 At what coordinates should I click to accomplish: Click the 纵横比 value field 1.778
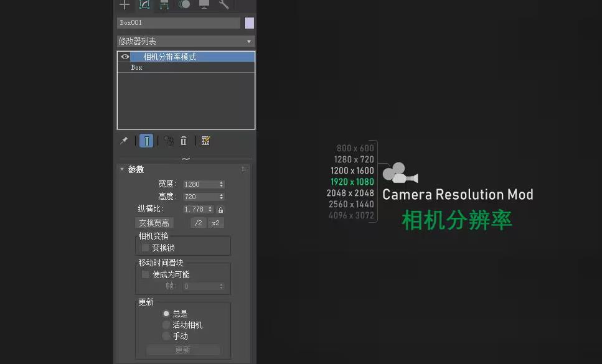click(x=195, y=210)
